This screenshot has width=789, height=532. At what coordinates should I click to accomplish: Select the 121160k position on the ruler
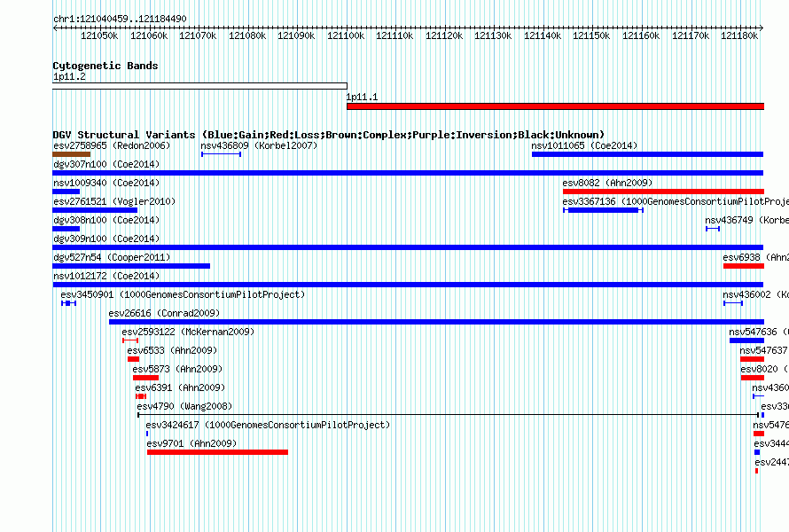pyautogui.click(x=641, y=35)
